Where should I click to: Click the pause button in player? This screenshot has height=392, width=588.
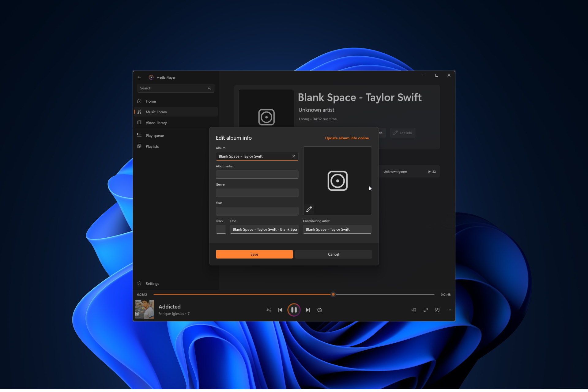click(x=294, y=310)
